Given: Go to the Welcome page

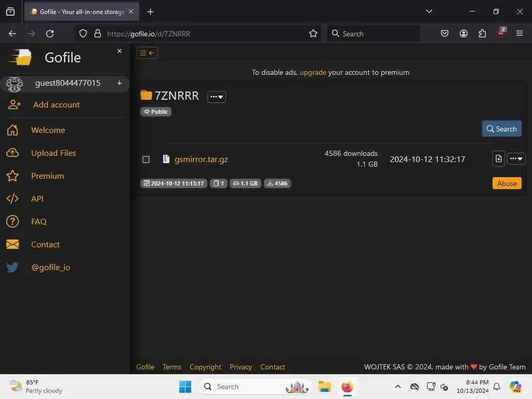Looking at the screenshot, I should pyautogui.click(x=48, y=130).
